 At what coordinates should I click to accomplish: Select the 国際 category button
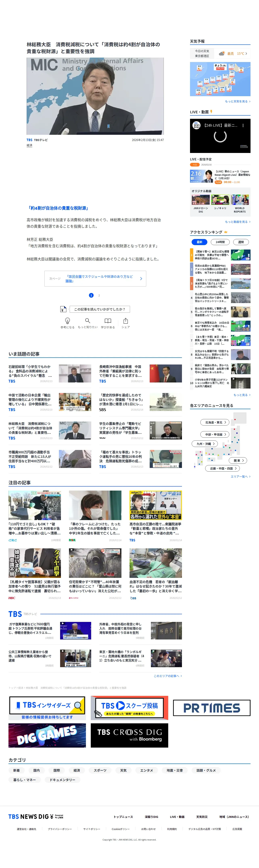[x=57, y=770]
